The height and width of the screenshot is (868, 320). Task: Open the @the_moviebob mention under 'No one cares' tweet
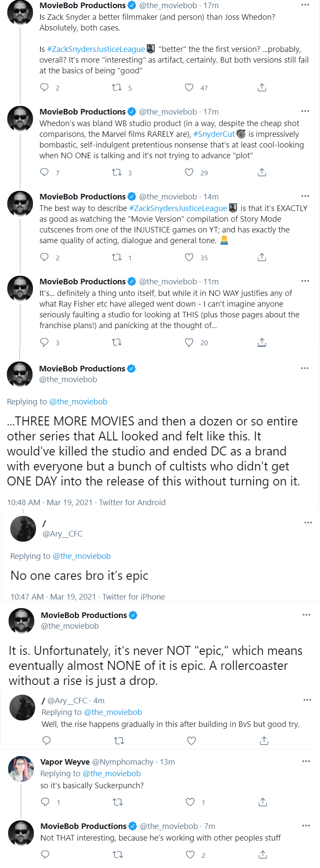click(82, 556)
